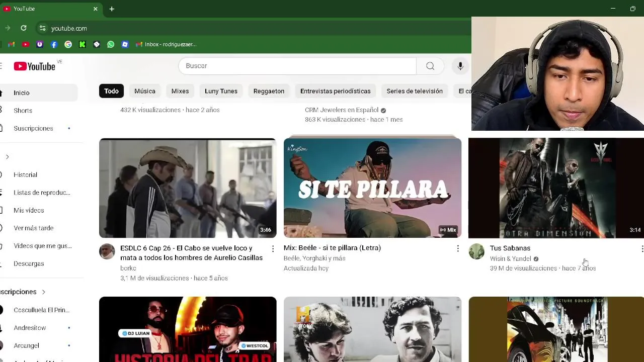The height and width of the screenshot is (362, 644).
Task: Open Shorts in the sidebar
Action: point(39,111)
